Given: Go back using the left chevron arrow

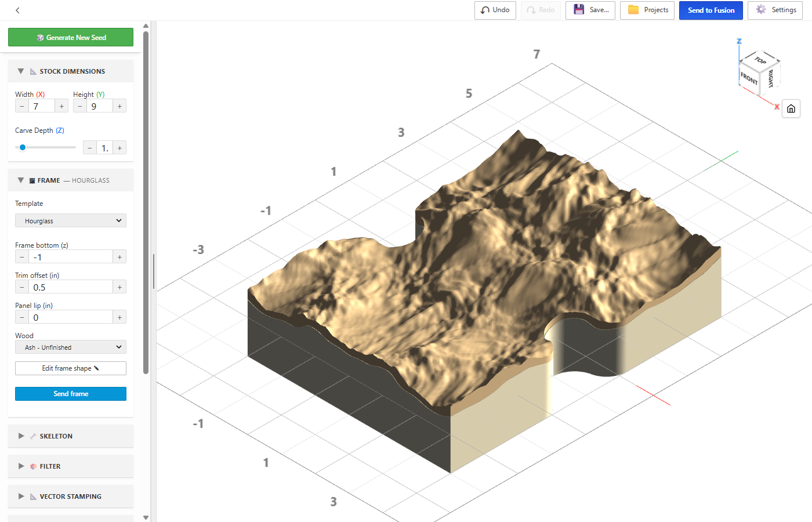Looking at the screenshot, I should (17, 10).
